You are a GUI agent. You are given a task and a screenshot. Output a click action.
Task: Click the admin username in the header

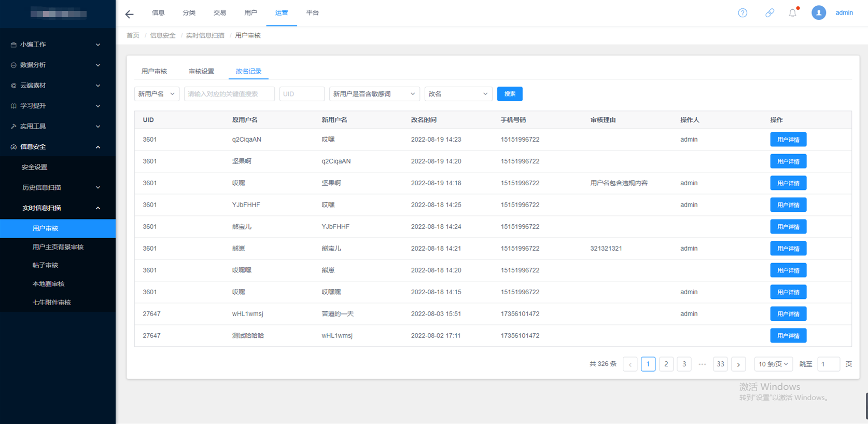[844, 13]
